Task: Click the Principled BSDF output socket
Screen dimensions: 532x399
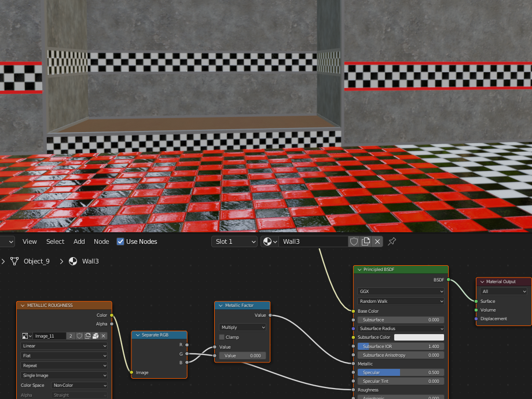Action: (449, 280)
